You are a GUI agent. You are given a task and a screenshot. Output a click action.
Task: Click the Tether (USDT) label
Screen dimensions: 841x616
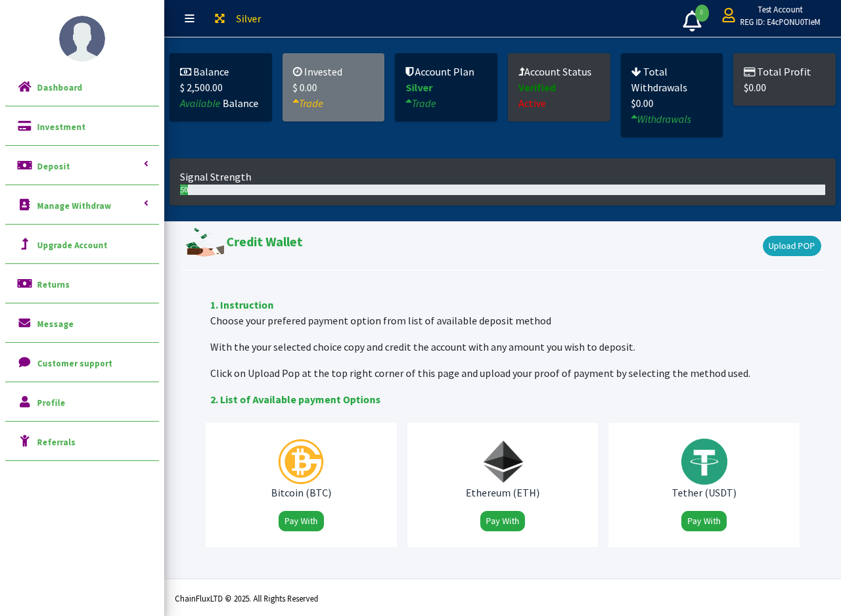coord(704,493)
